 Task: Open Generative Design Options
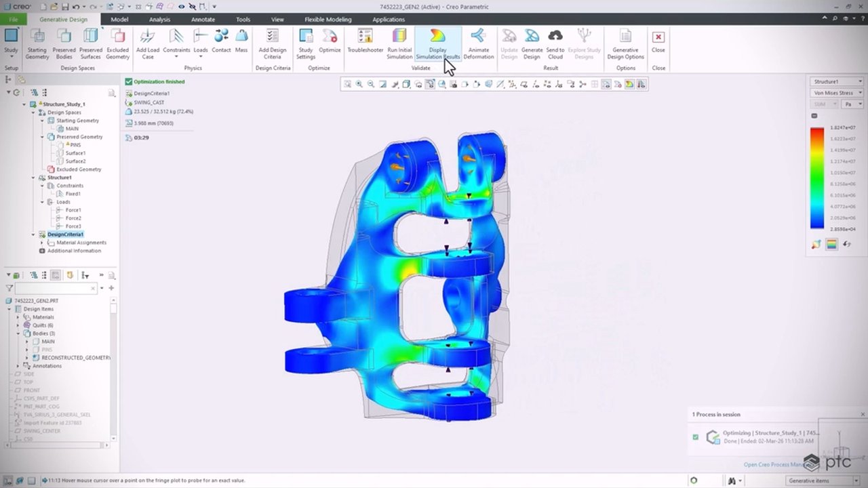coord(625,44)
